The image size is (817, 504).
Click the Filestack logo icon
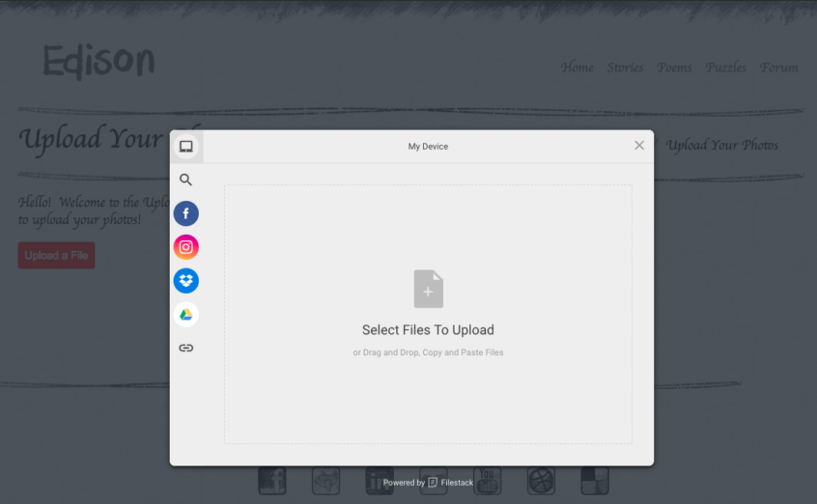[x=433, y=483]
